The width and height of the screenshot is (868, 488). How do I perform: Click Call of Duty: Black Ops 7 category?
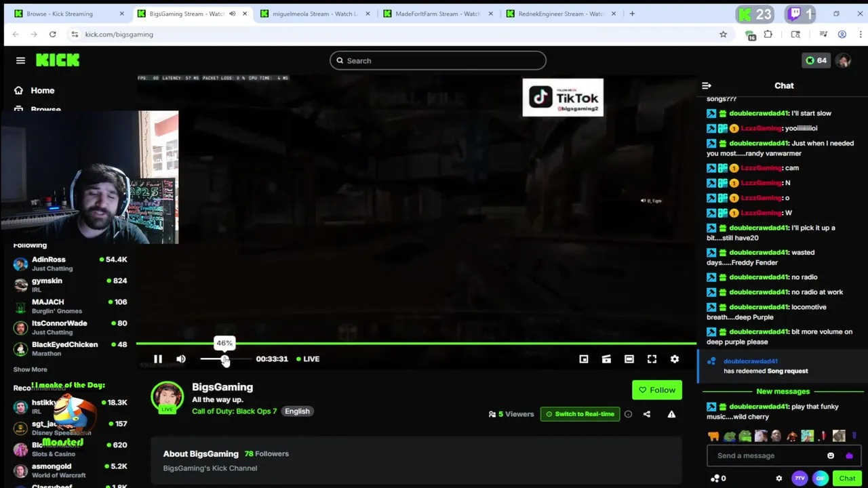(x=234, y=411)
